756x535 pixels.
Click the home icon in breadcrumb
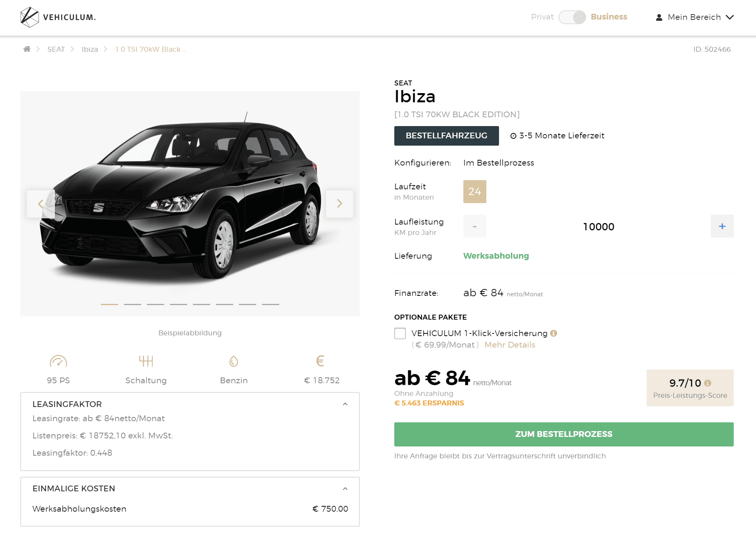point(27,49)
